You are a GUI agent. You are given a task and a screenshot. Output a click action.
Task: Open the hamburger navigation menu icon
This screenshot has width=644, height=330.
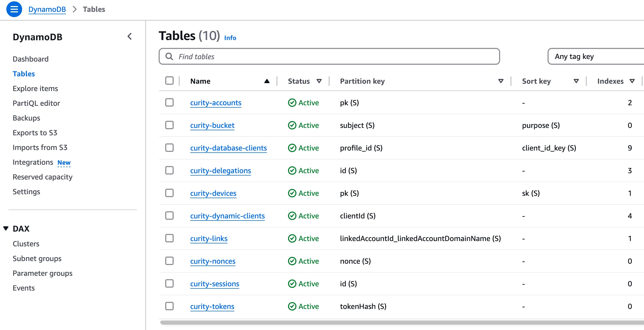(14, 9)
